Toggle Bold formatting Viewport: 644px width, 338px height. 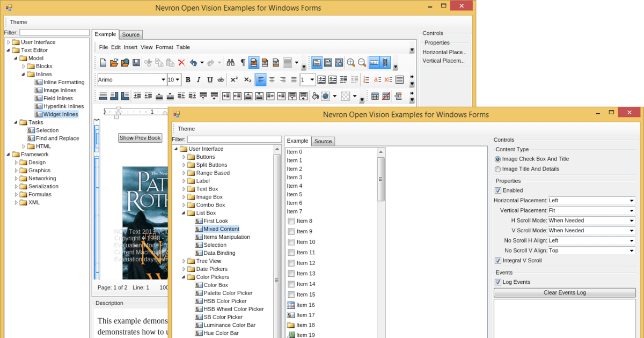point(188,80)
